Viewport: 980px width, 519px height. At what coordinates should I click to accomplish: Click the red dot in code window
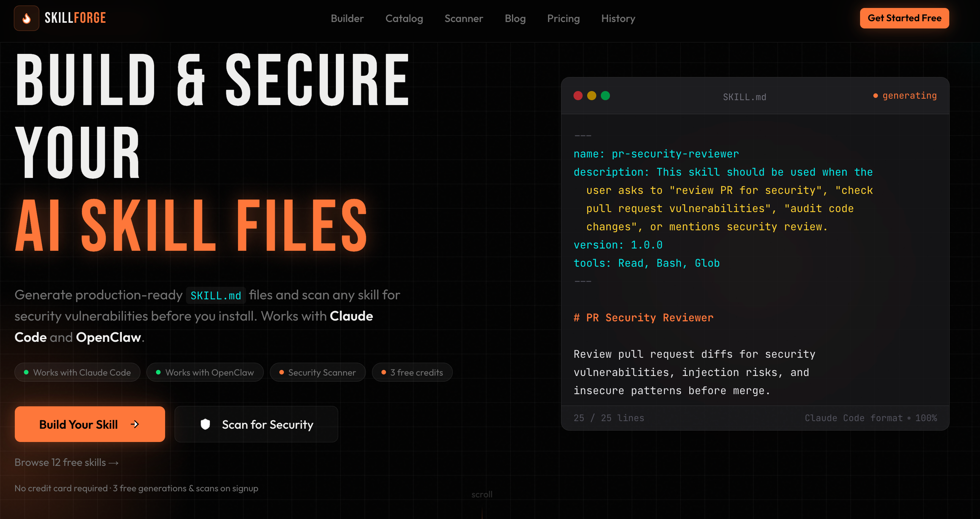[578, 96]
